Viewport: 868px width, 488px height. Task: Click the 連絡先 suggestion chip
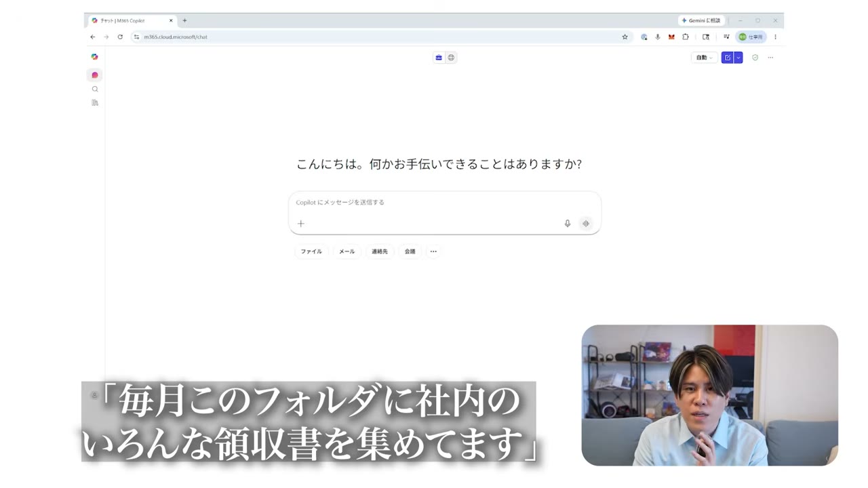point(380,251)
